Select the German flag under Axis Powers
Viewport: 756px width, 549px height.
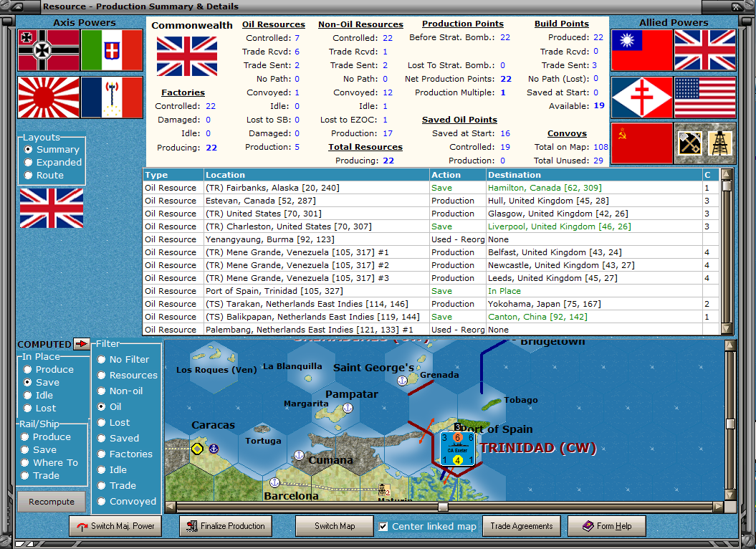pyautogui.click(x=49, y=50)
